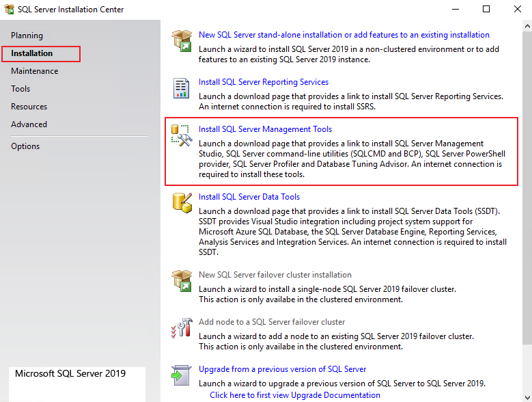Image resolution: width=532 pixels, height=402 pixels.
Task: Close the SQL Server Installation Center window
Action: (518, 9)
